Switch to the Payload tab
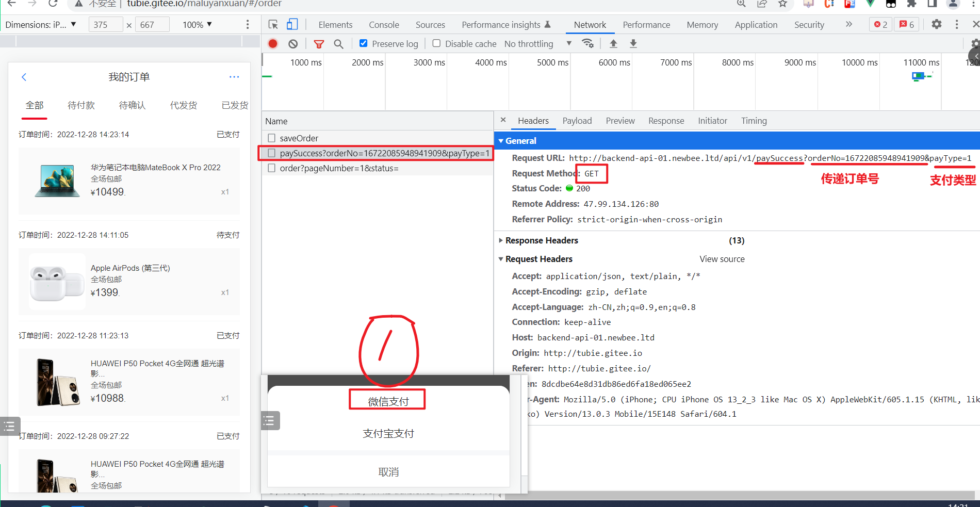Image resolution: width=980 pixels, height=507 pixels. 577,121
